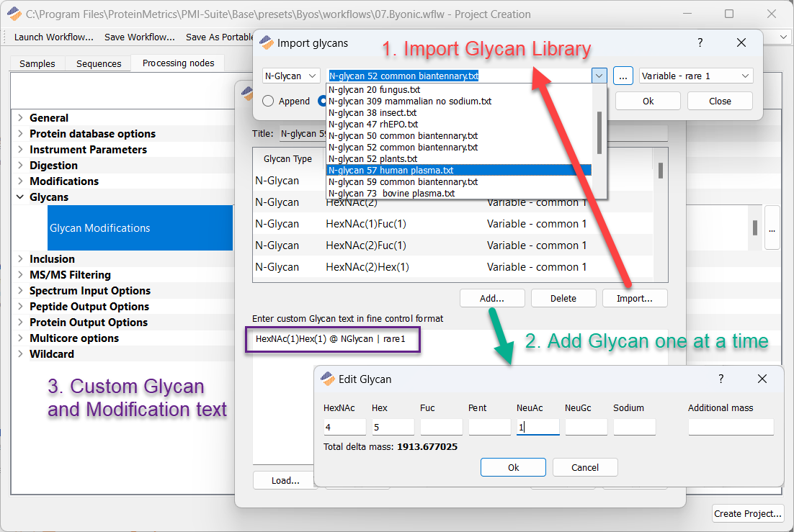Open help in Edit Glycan dialog
The width and height of the screenshot is (794, 532).
[x=721, y=379]
